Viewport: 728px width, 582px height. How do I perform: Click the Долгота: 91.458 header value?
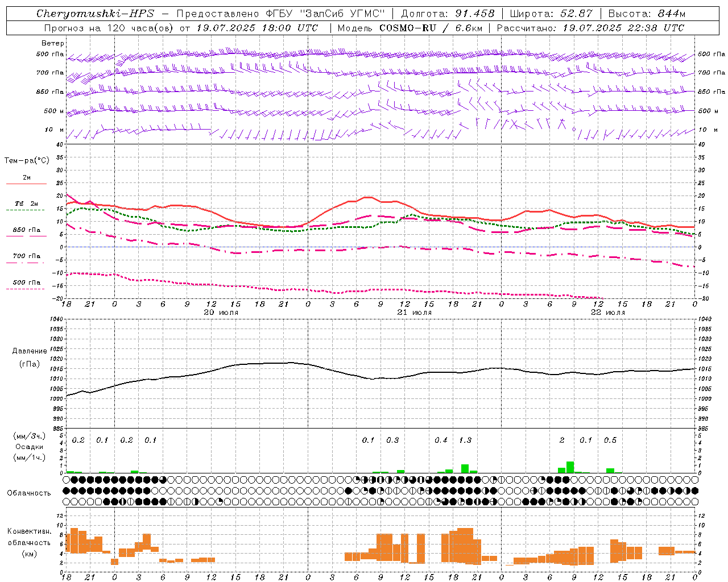448,14
